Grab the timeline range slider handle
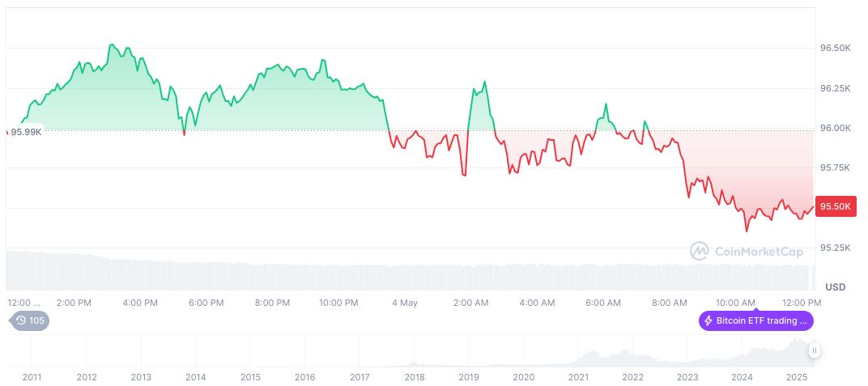868x386 pixels. pyautogui.click(x=814, y=350)
